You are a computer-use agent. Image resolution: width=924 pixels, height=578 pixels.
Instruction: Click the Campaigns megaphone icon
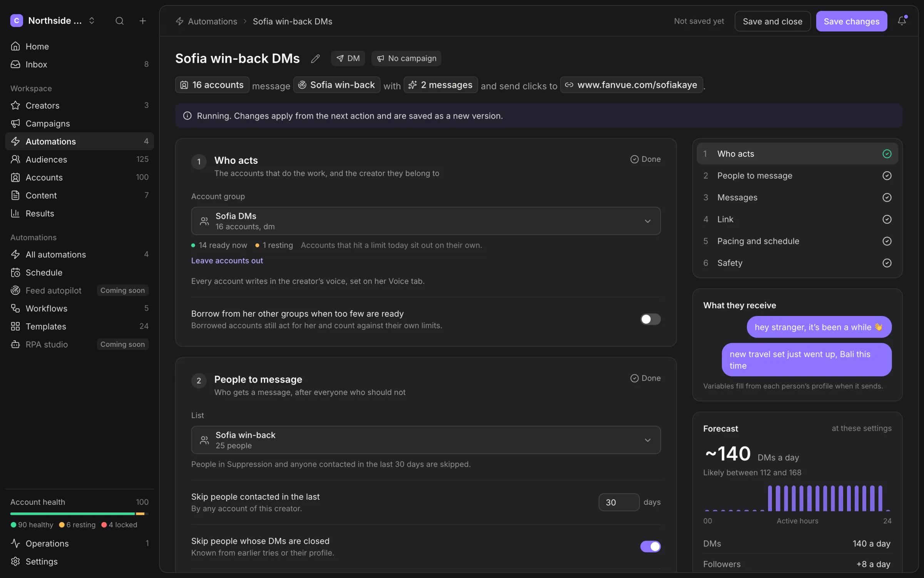click(x=15, y=123)
